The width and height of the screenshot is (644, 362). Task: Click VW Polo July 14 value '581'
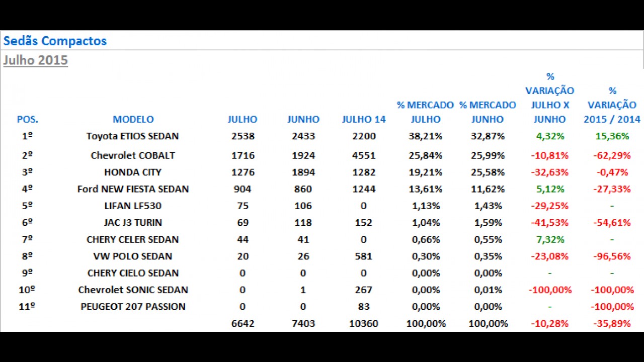click(x=364, y=256)
